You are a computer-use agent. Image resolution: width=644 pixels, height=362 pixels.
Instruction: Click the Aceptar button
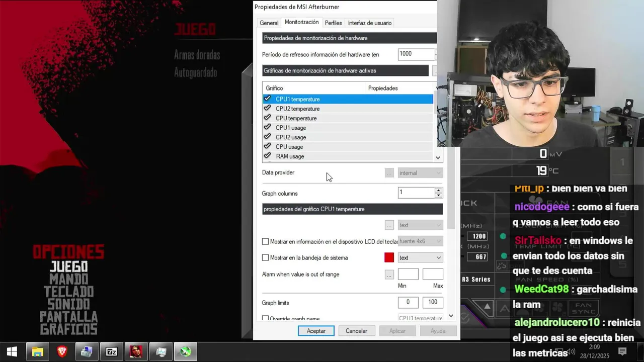click(316, 331)
